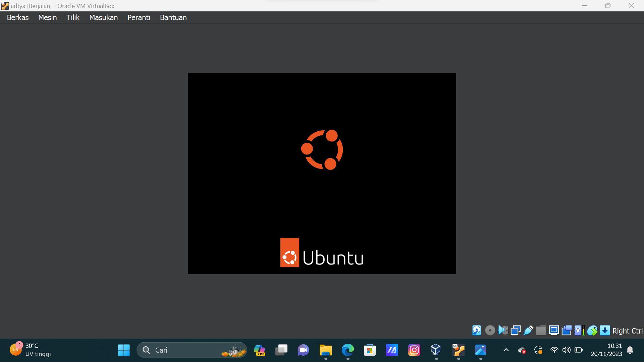This screenshot has height=362, width=644.
Task: Click the optical disc status icon
Action: [490, 330]
